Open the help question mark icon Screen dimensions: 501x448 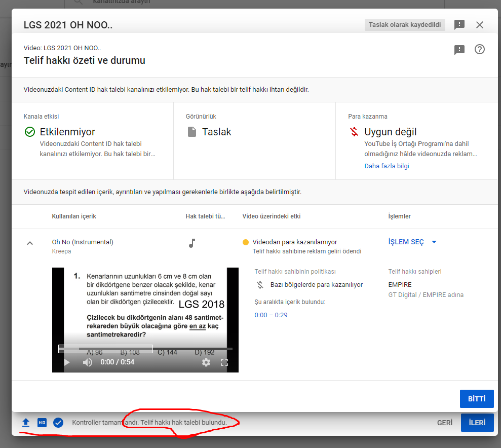(x=479, y=49)
